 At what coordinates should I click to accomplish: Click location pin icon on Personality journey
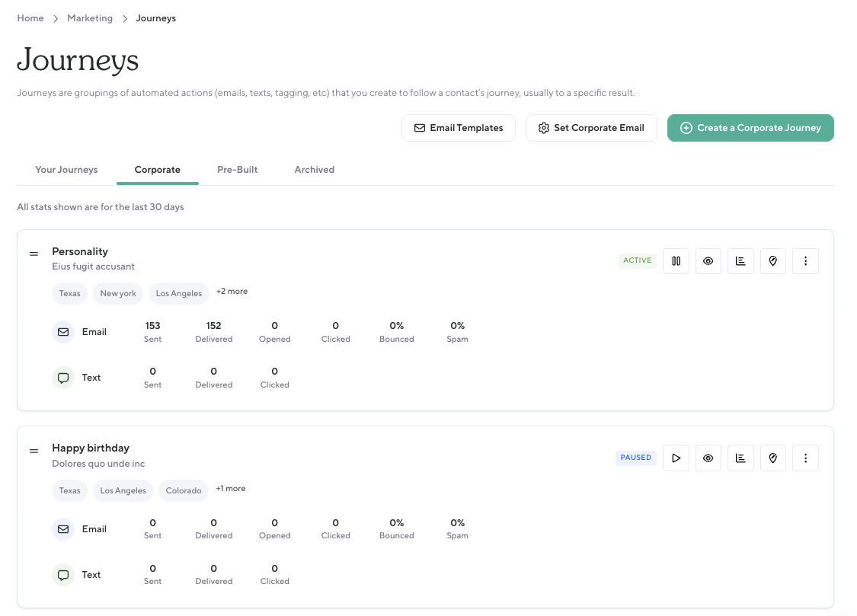tap(773, 261)
